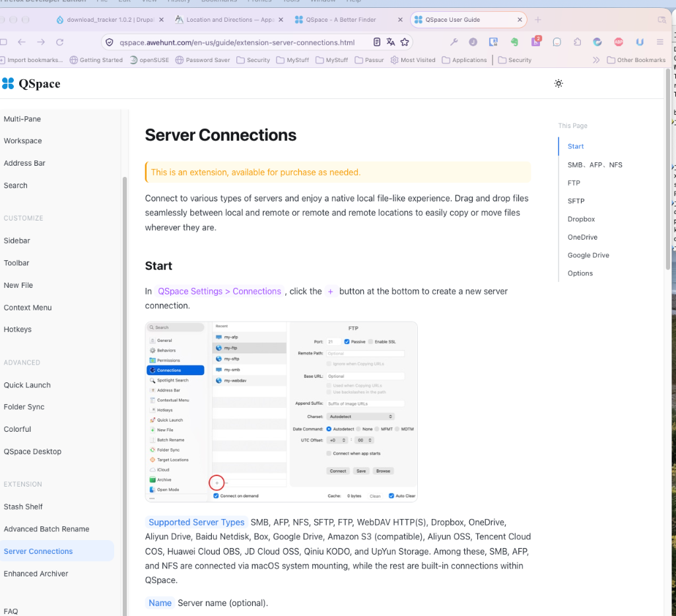Jump to Options section in This Page
The width and height of the screenshot is (676, 616).
coord(580,274)
